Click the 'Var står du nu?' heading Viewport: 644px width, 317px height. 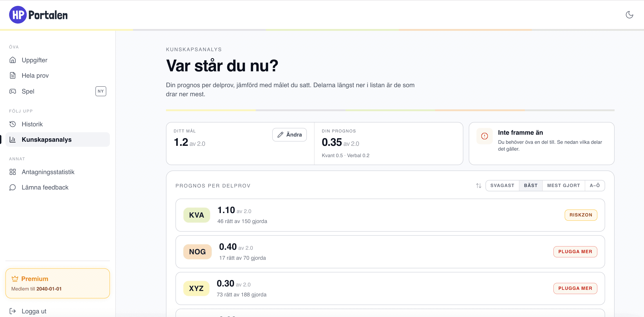click(222, 66)
